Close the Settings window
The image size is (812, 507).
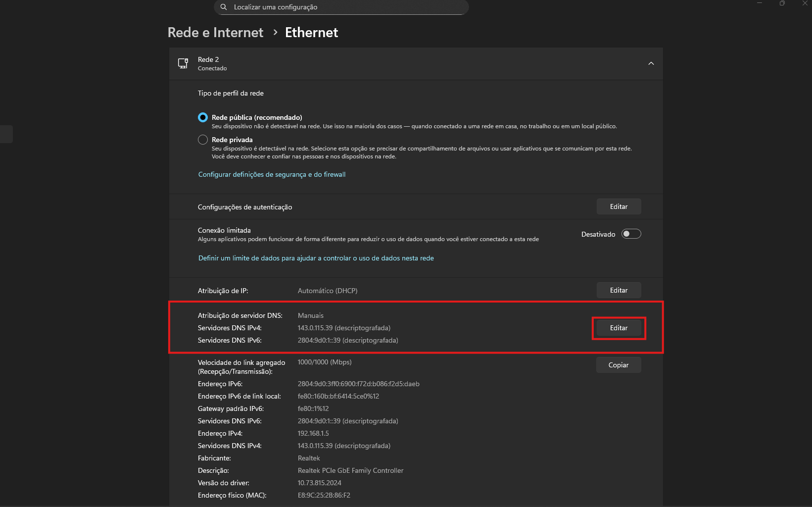tap(805, 3)
